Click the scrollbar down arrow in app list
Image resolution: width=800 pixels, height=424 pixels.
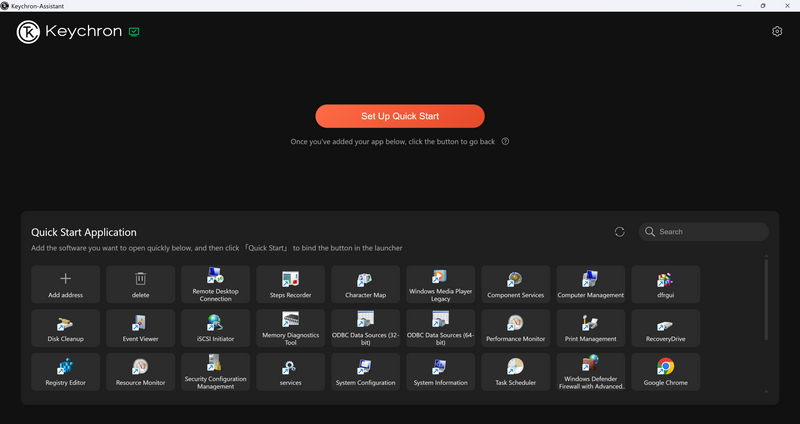766,391
